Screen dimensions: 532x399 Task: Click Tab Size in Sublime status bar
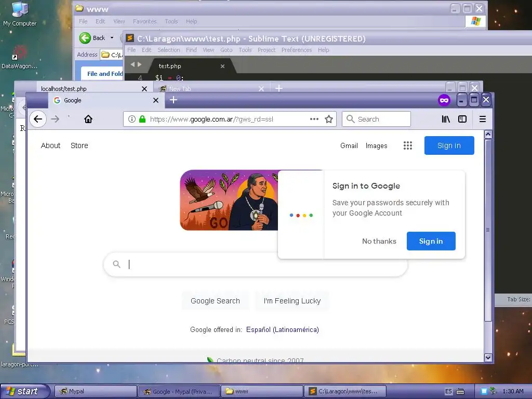[x=518, y=299]
